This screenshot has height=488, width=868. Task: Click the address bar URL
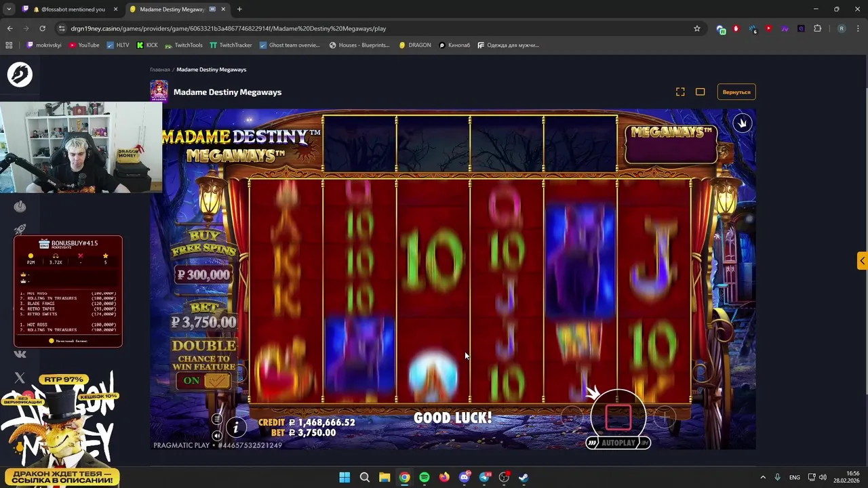[229, 28]
